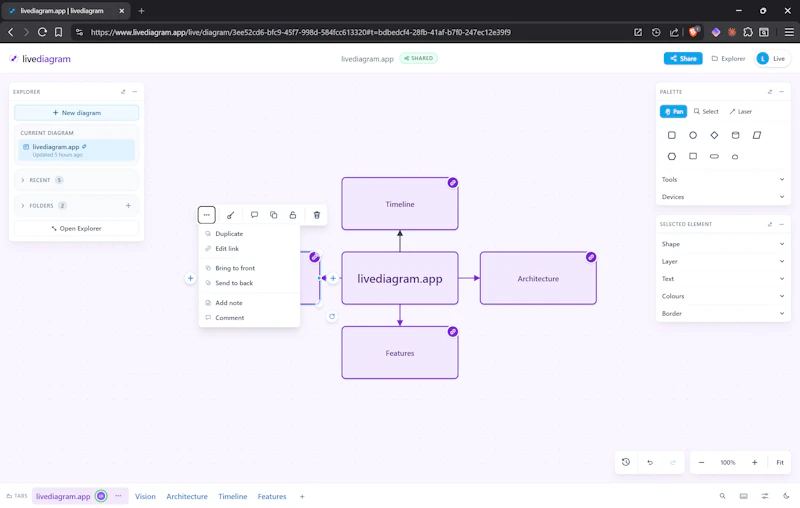800x508 pixels.
Task: Click the Share button
Action: [683, 59]
